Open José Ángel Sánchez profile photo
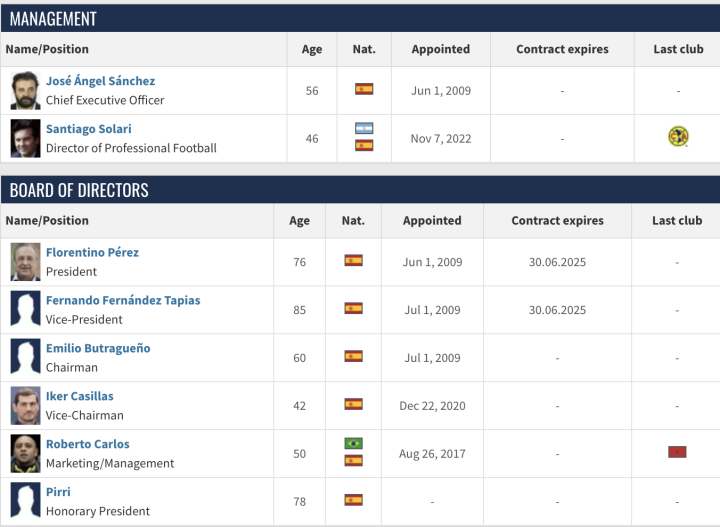This screenshot has height=527, width=720. 25,90
